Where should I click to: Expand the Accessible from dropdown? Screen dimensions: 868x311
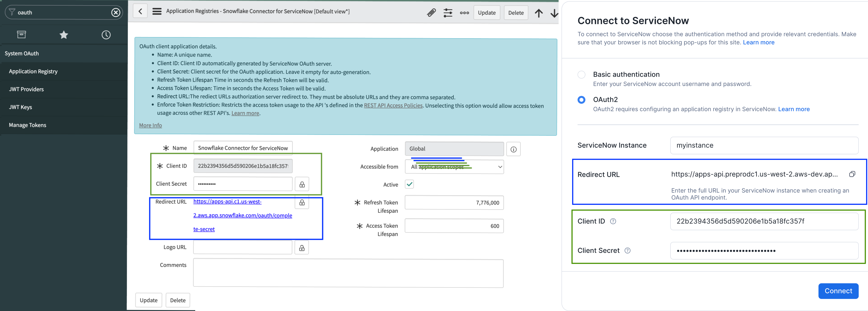pos(454,167)
